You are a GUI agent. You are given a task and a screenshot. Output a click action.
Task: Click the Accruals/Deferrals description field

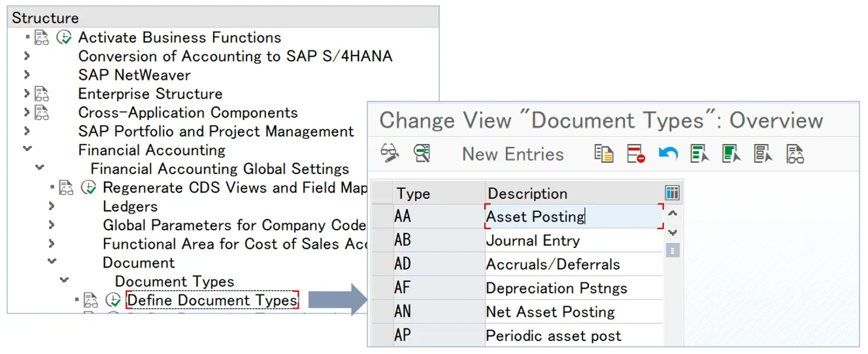(574, 264)
